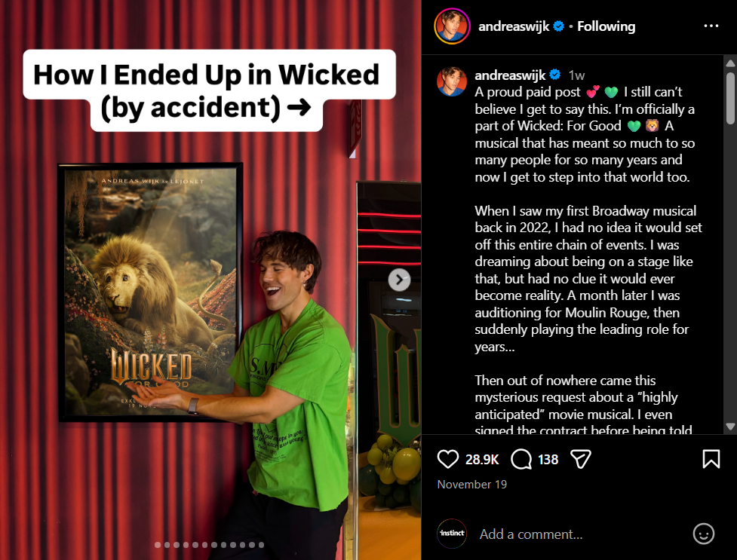Save post with the bookmark icon

(711, 459)
